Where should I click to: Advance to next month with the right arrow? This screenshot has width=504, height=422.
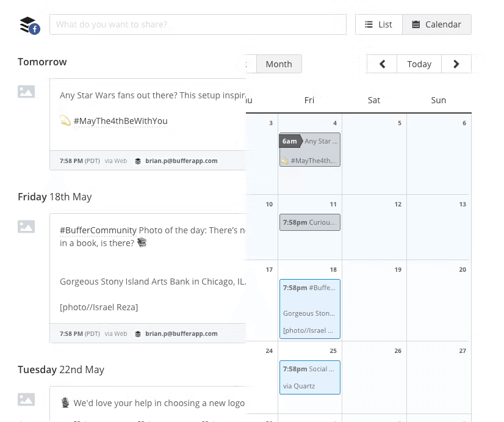coord(456,64)
